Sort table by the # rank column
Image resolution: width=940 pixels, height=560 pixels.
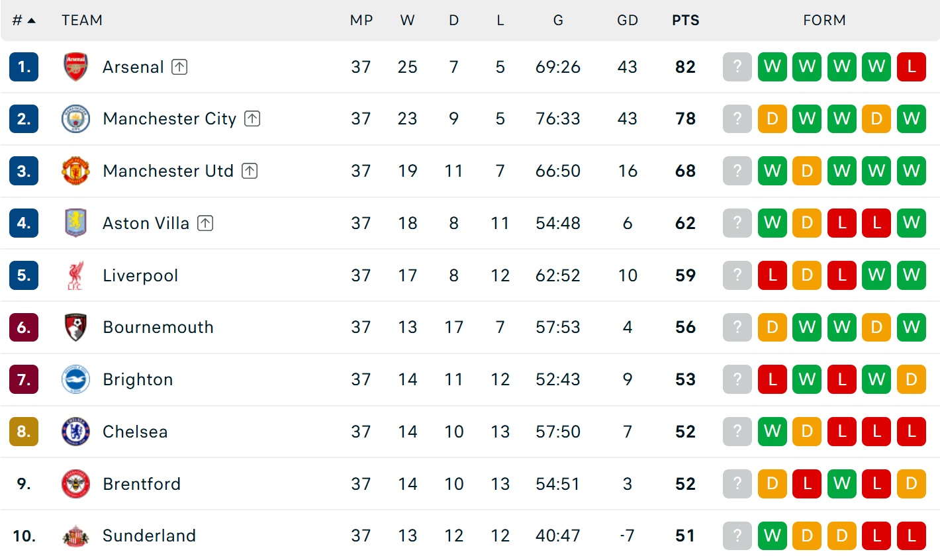click(x=24, y=21)
